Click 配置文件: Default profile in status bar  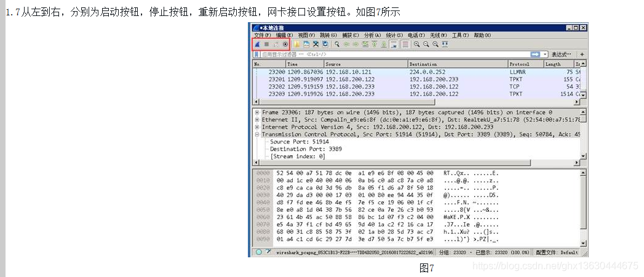pyautogui.click(x=557, y=252)
